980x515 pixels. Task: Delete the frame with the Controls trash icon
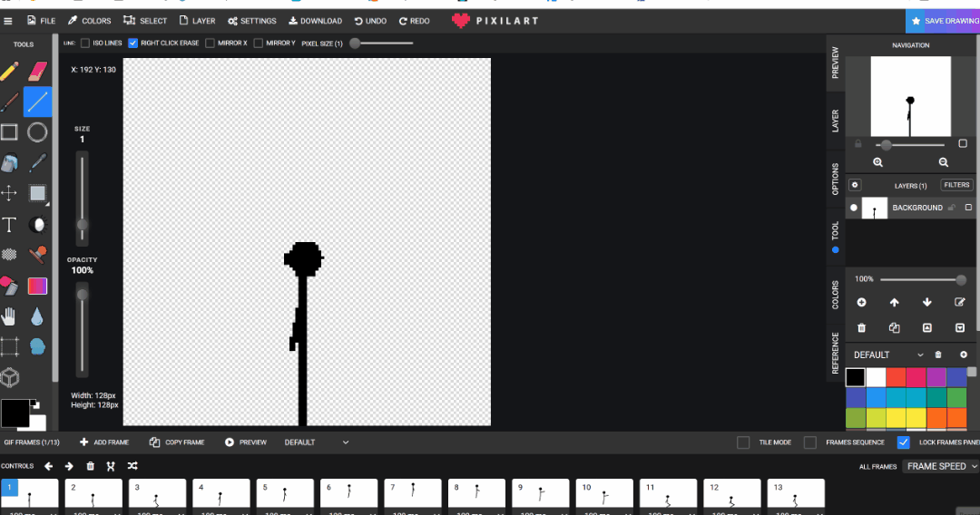[90, 466]
